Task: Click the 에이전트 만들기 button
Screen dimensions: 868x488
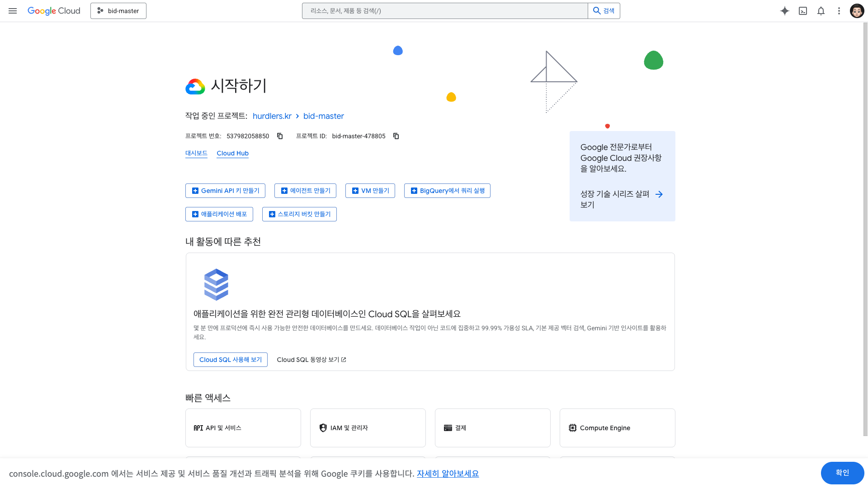Action: coord(305,191)
